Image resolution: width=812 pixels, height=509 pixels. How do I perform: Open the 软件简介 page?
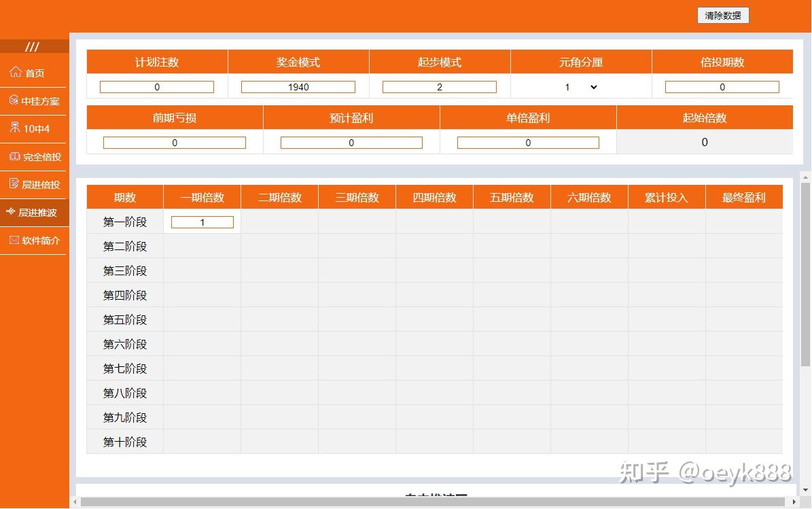[34, 241]
